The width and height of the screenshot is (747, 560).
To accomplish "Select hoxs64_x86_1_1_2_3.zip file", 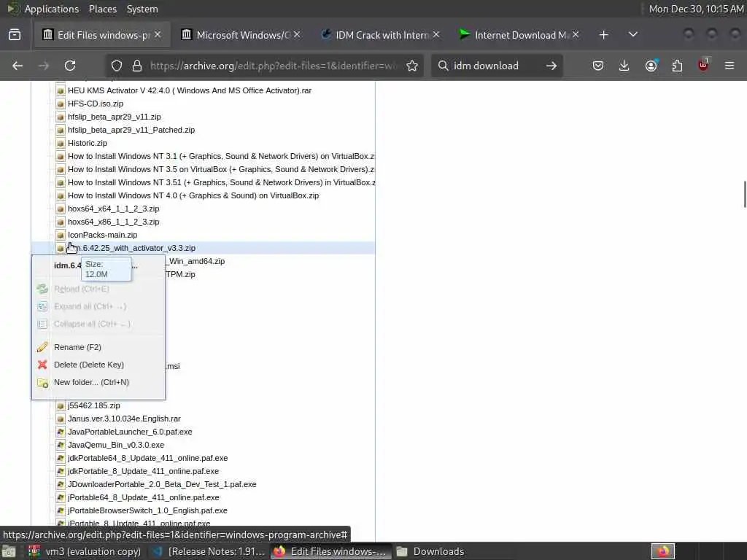I will [113, 222].
